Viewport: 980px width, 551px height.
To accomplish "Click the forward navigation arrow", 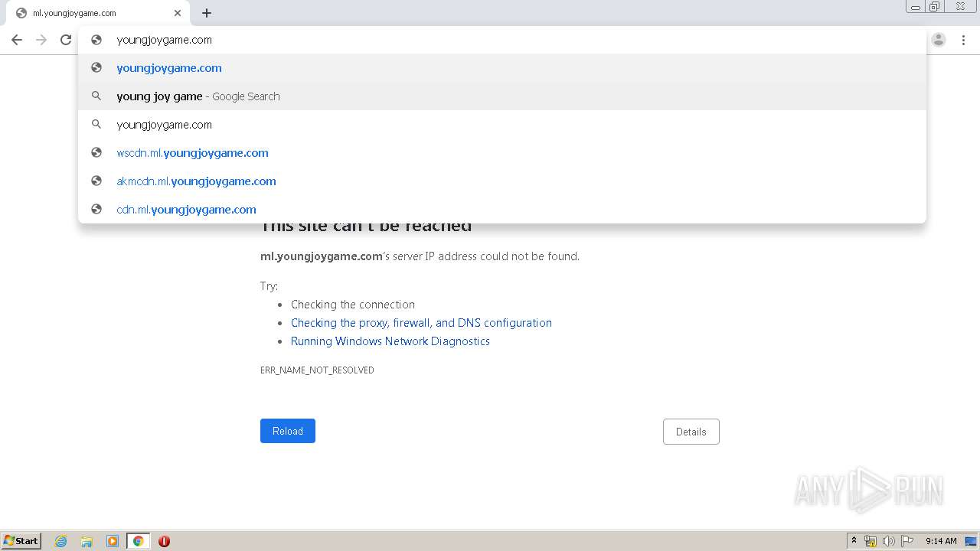I will [41, 40].
